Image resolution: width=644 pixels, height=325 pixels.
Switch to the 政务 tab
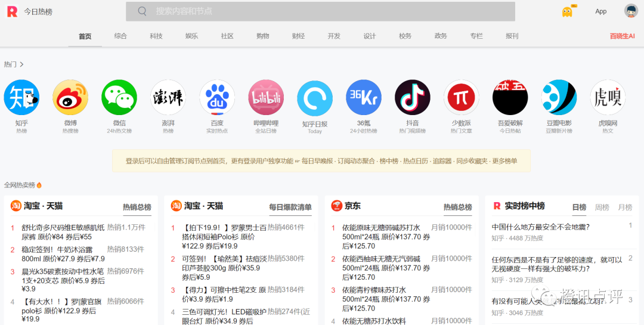click(x=441, y=36)
